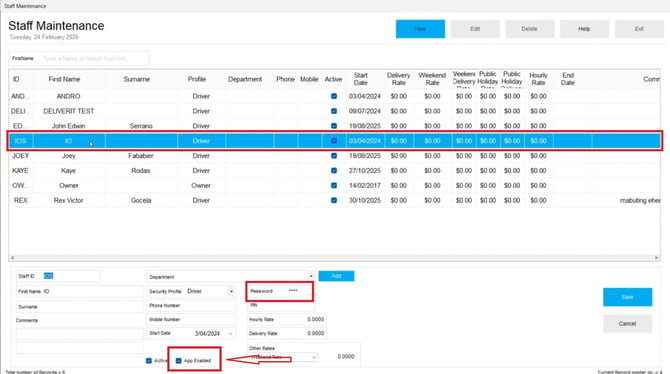Sort by the Department column header

[x=245, y=79]
